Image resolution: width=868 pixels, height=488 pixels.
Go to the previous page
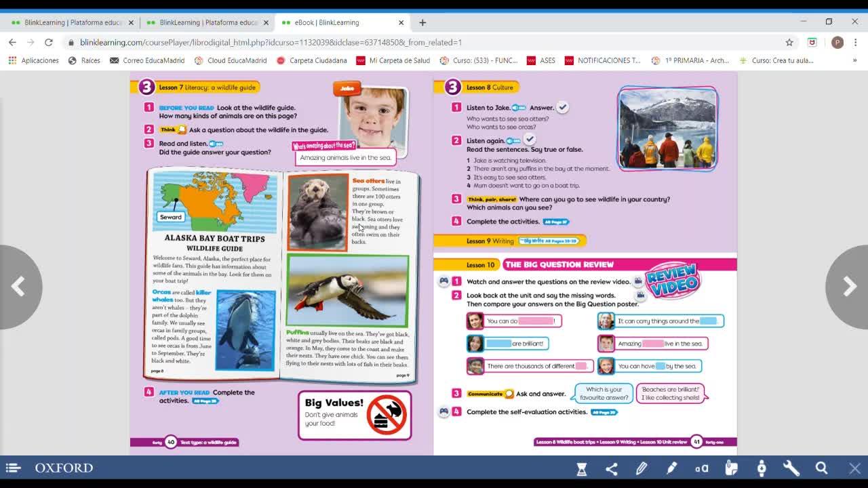[18, 287]
